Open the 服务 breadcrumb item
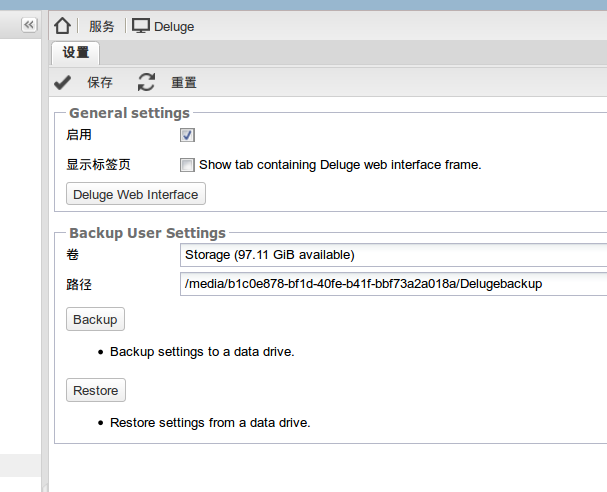Screen dimensions: 607x492 click(x=101, y=27)
